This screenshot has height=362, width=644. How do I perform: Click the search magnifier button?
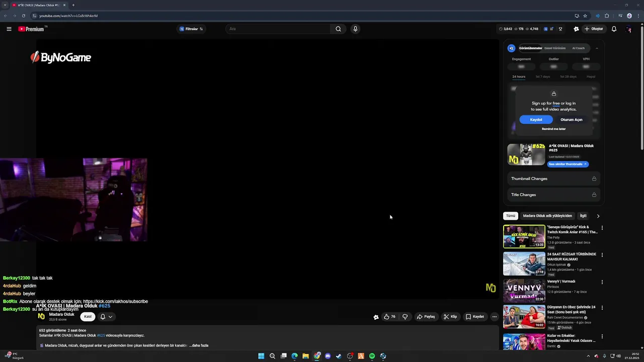click(338, 29)
